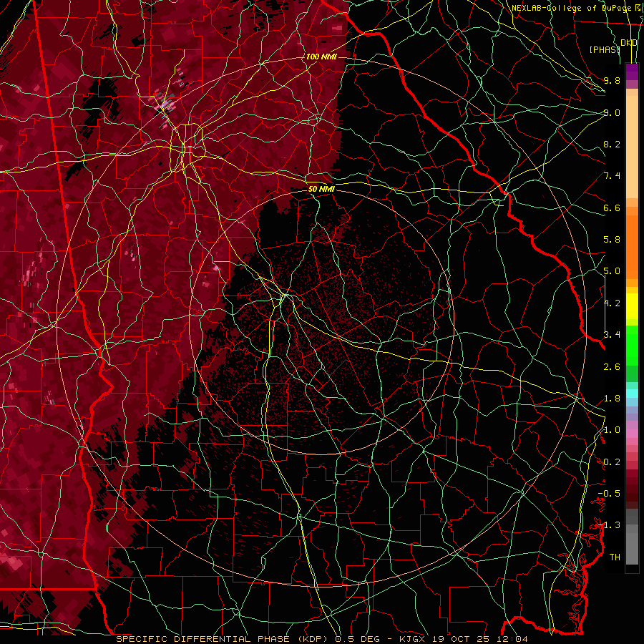Viewport: 644px width, 644px height.
Task: Pick the purple segment atop the color scale
Action: point(632,72)
